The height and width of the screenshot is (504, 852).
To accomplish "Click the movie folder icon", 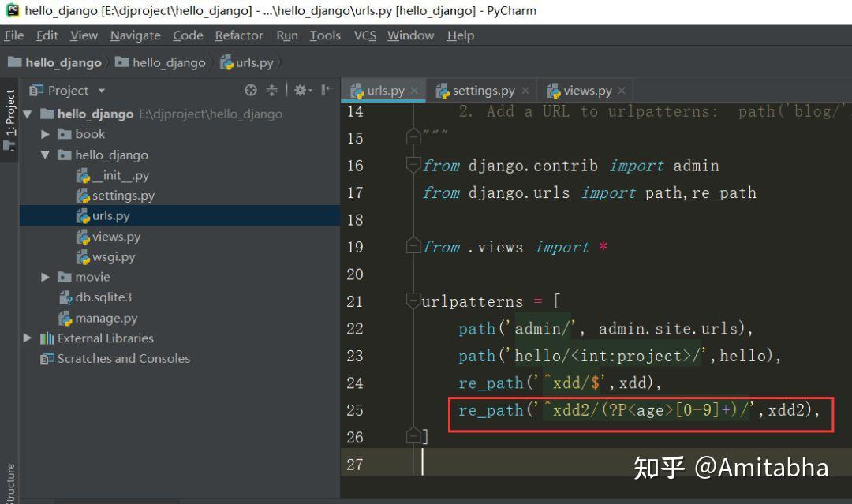I will pyautogui.click(x=64, y=277).
